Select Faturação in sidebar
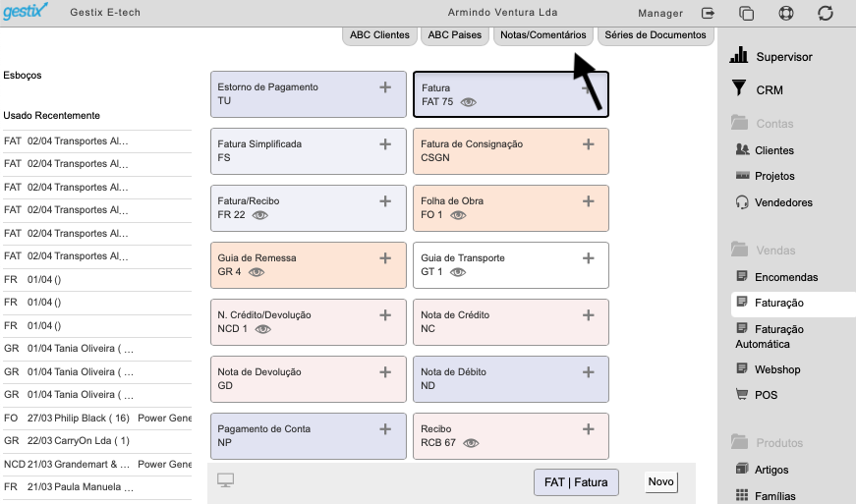856x504 pixels. point(793,304)
